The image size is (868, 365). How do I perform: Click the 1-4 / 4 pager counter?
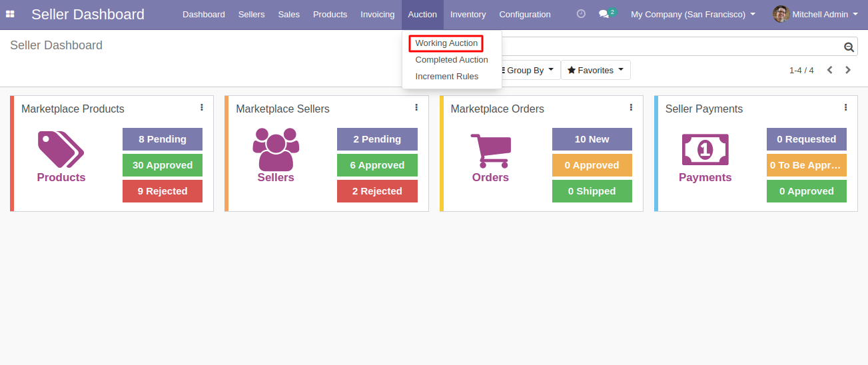tap(801, 70)
